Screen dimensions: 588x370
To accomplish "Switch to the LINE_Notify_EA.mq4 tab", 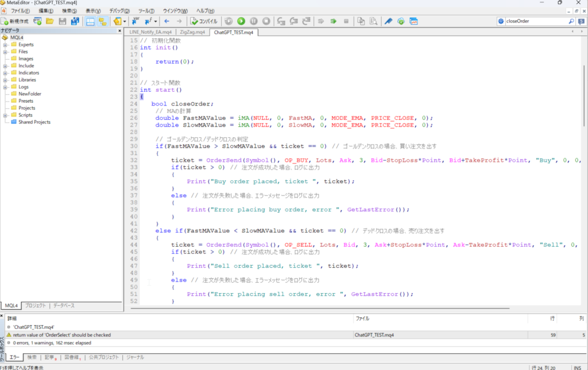I will (x=150, y=32).
